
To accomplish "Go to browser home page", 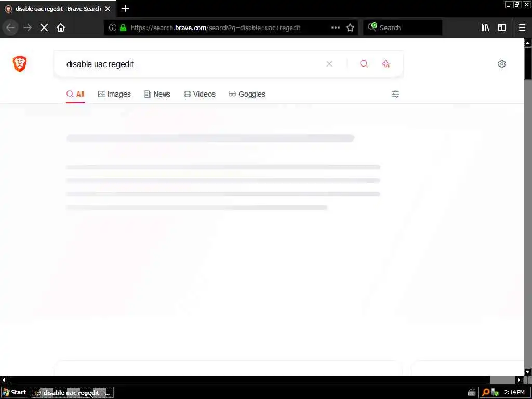I will tap(61, 28).
